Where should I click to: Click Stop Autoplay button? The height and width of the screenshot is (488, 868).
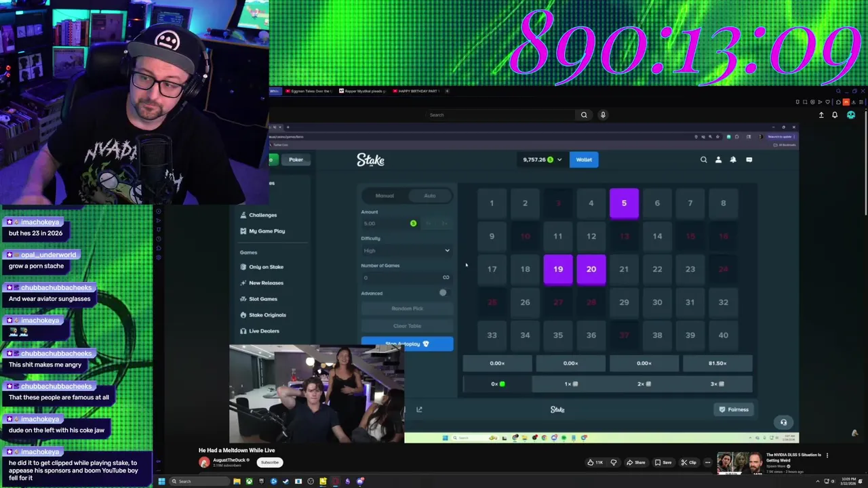click(407, 344)
